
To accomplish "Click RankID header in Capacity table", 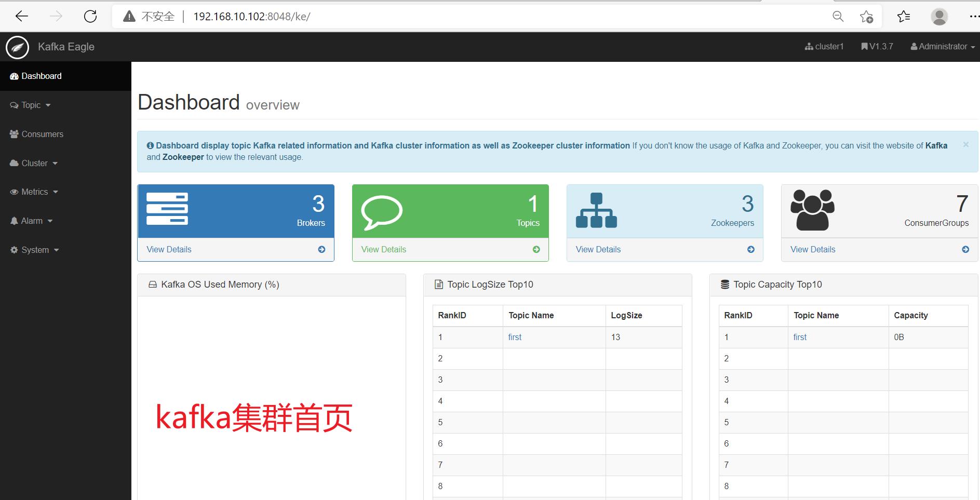I will coord(738,316).
